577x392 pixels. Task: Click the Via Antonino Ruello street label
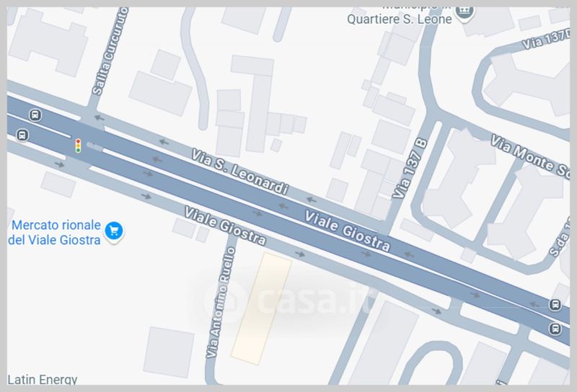[221, 302]
